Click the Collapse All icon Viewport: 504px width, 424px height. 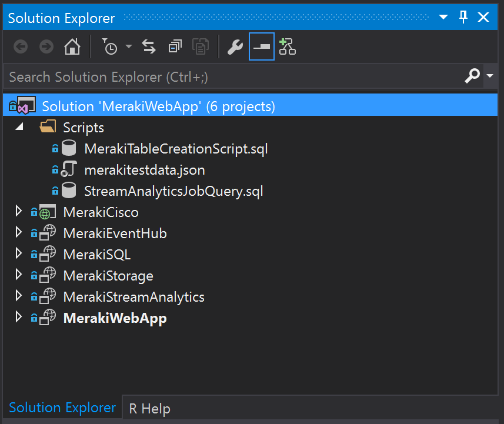pos(175,47)
